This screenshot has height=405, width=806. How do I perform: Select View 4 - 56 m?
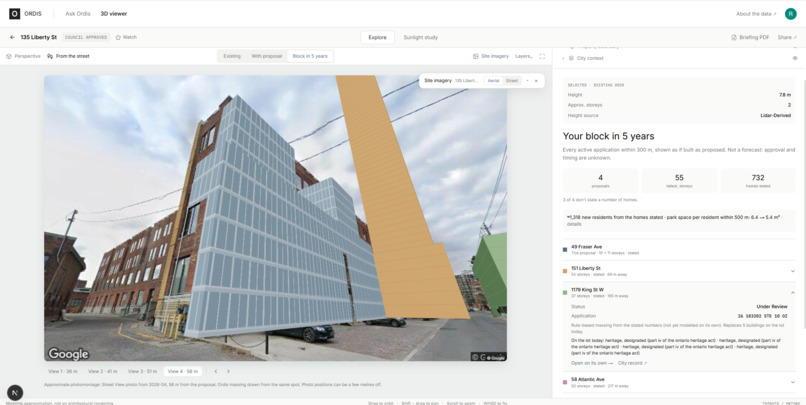click(x=182, y=371)
